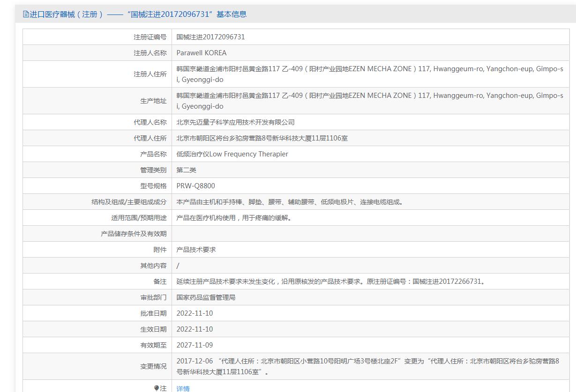Click the 结构及组成/主要组成成分 label
The width and height of the screenshot is (576, 392).
129,202
